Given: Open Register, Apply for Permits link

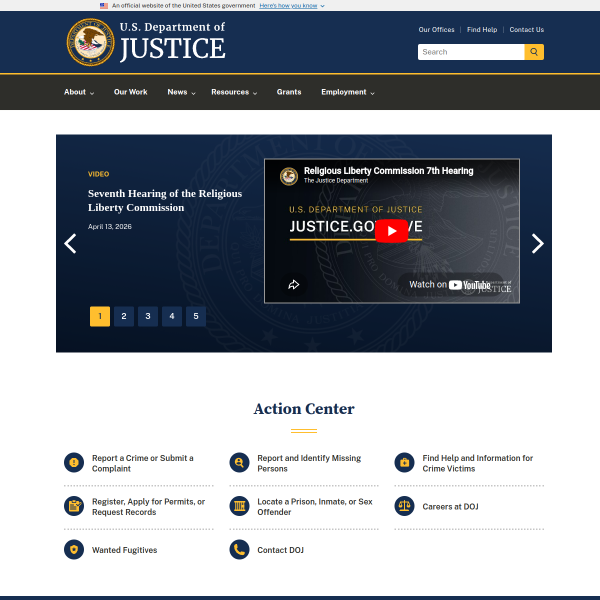Looking at the screenshot, I should point(148,507).
